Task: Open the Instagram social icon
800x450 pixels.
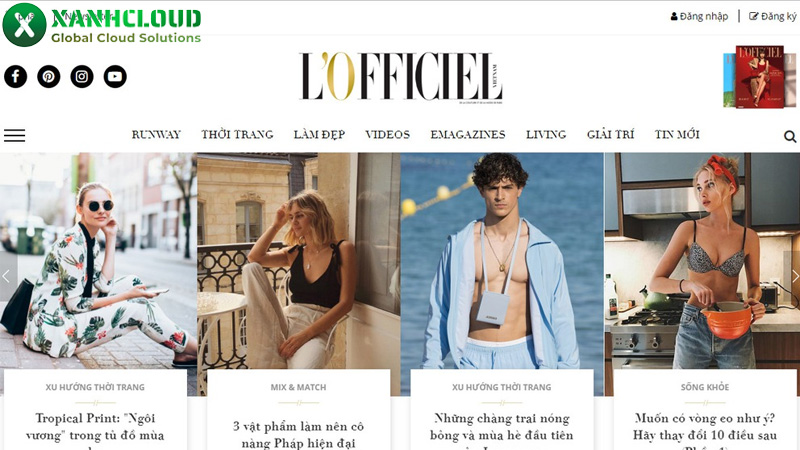Action: [82, 77]
